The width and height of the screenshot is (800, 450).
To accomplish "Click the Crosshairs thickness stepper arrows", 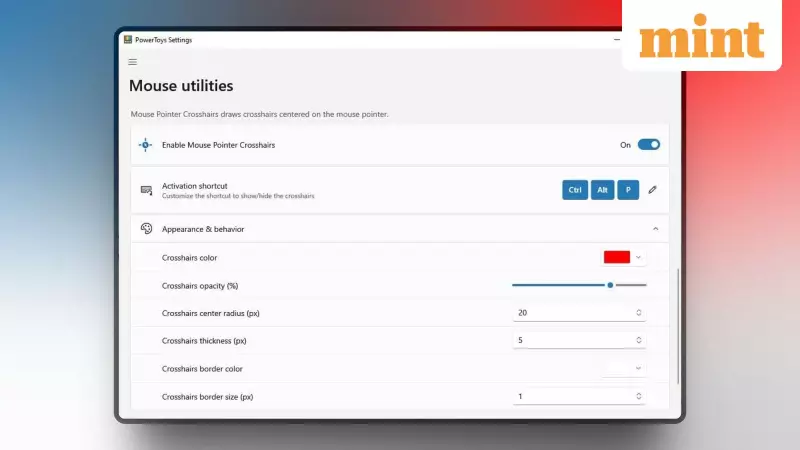I will pyautogui.click(x=639, y=341).
